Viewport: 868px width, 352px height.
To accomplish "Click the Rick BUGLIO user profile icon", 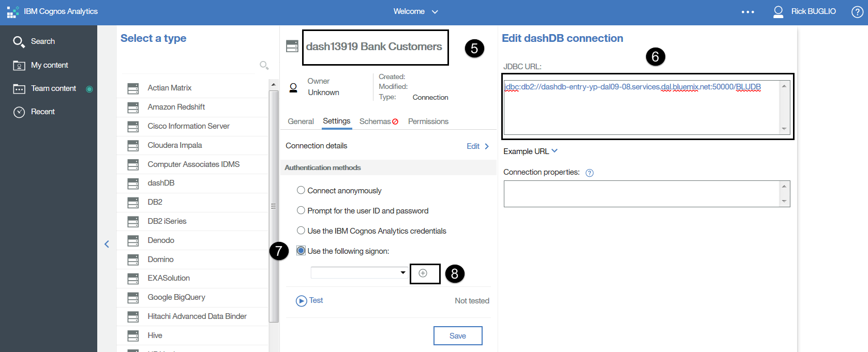I will tap(778, 12).
